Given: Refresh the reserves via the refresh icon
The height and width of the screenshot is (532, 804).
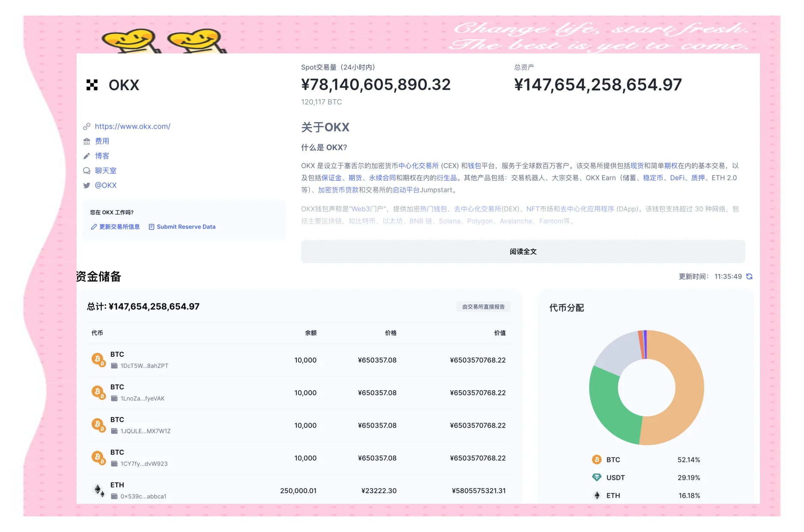Looking at the screenshot, I should [749, 276].
